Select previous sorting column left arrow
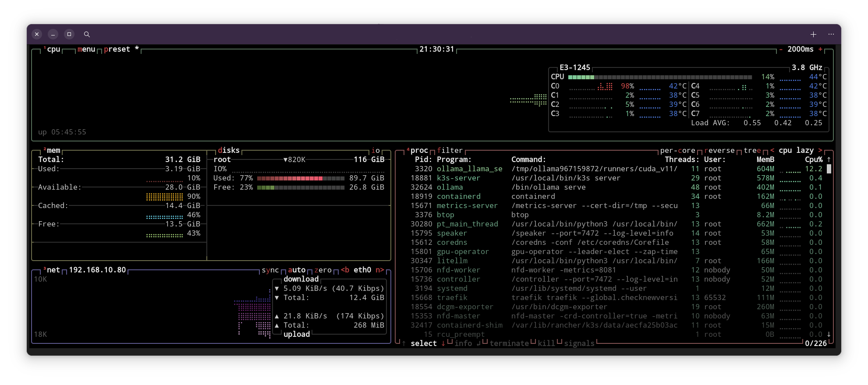Screen dimensions: 868x385 coord(772,150)
